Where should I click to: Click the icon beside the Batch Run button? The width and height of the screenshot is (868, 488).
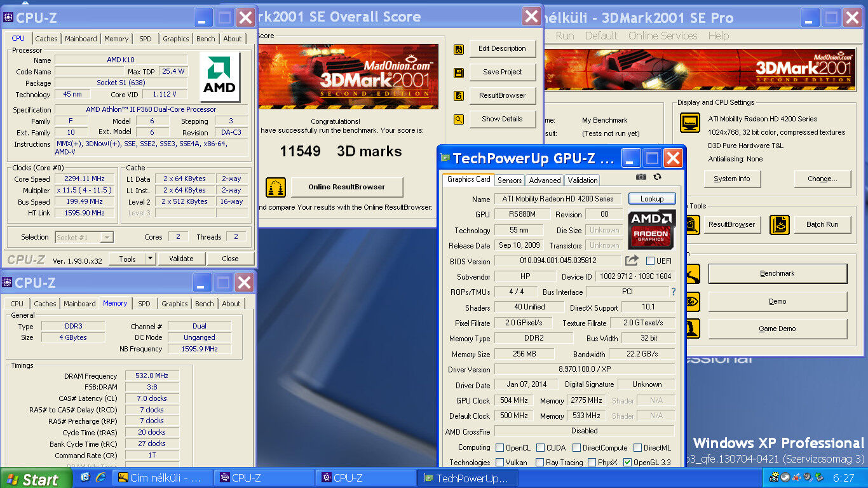tap(780, 225)
